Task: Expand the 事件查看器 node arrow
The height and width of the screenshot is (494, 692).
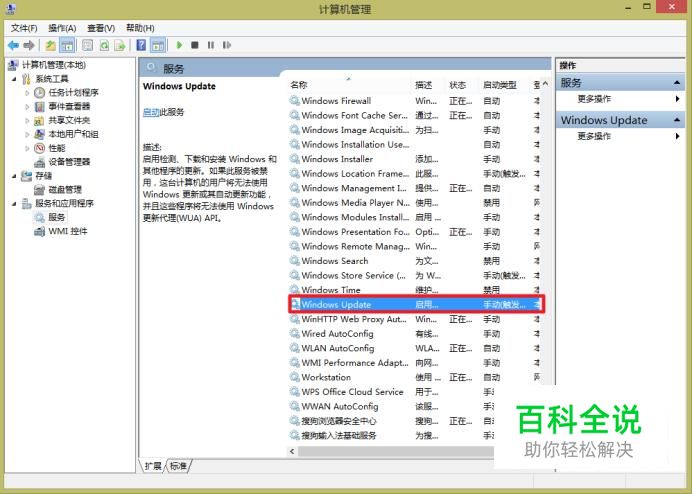Action: (x=27, y=107)
